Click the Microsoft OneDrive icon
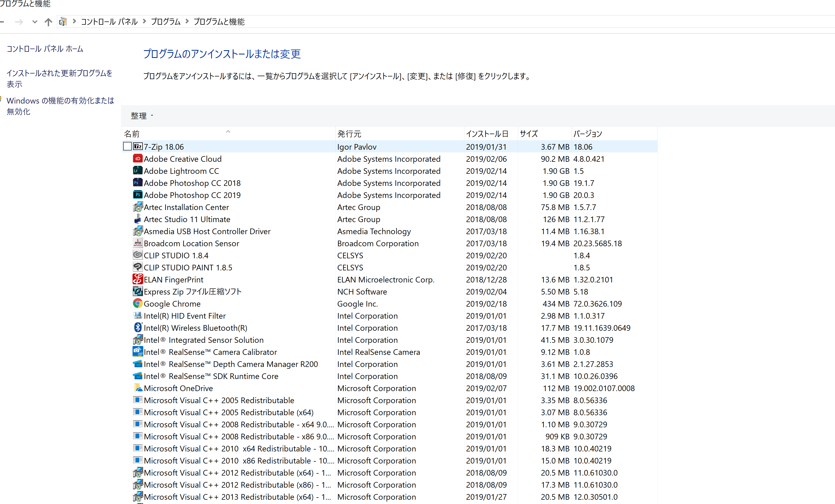835x504 pixels. 138,388
